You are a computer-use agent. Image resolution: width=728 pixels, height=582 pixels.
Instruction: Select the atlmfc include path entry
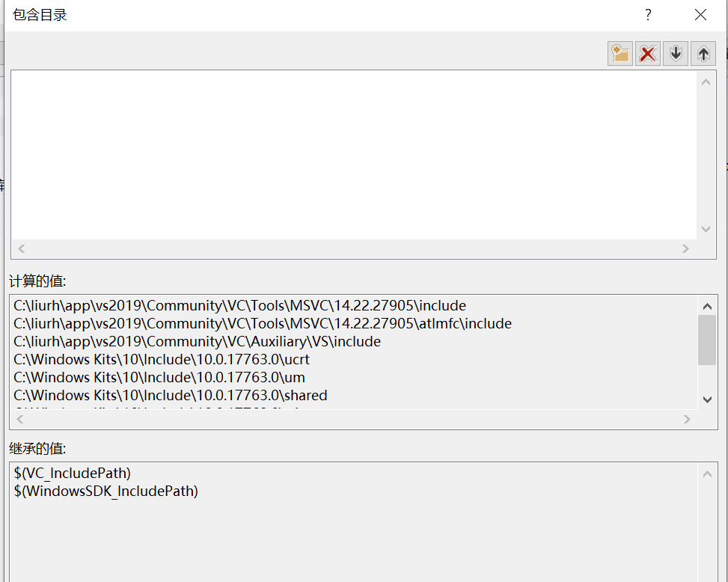tap(260, 323)
